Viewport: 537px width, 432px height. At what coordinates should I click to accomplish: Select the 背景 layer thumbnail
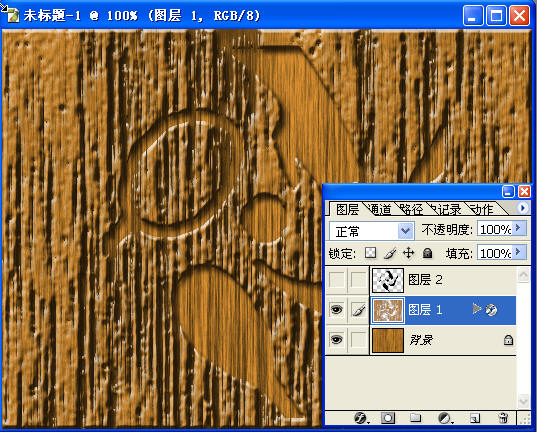pyautogui.click(x=388, y=340)
